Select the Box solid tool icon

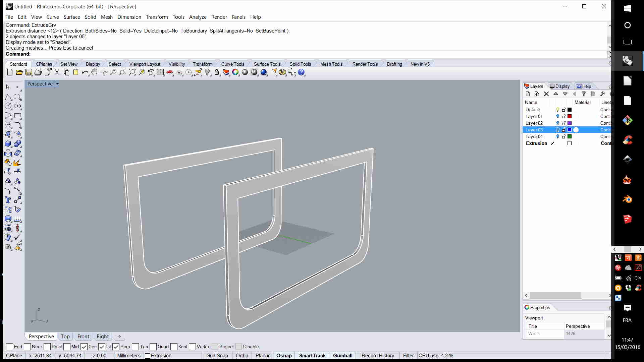click(x=8, y=144)
